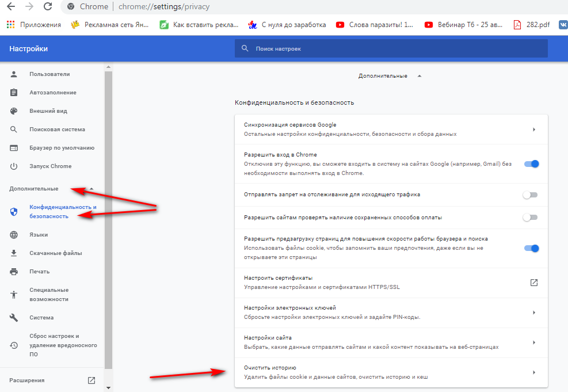
Task: Focus the 'Поиск настроек' search field
Action: 391,48
